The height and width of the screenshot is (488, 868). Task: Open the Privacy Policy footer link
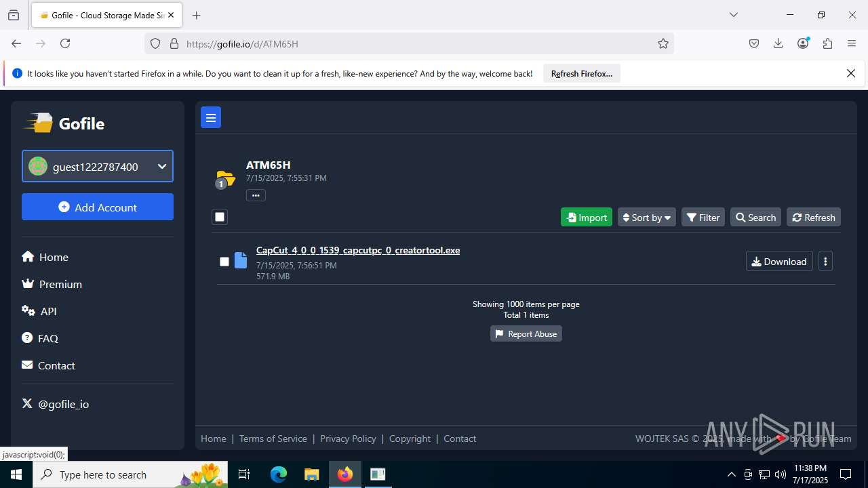pyautogui.click(x=348, y=439)
